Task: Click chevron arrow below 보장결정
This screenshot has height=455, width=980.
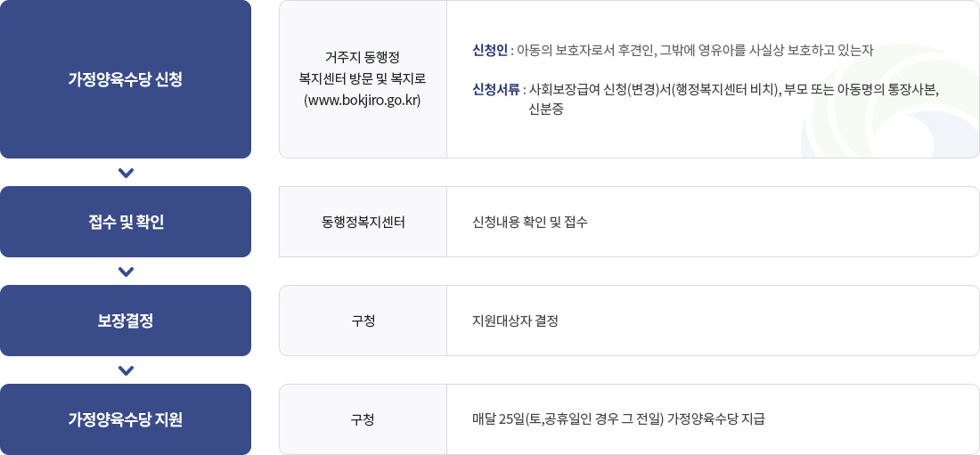Action: [126, 370]
